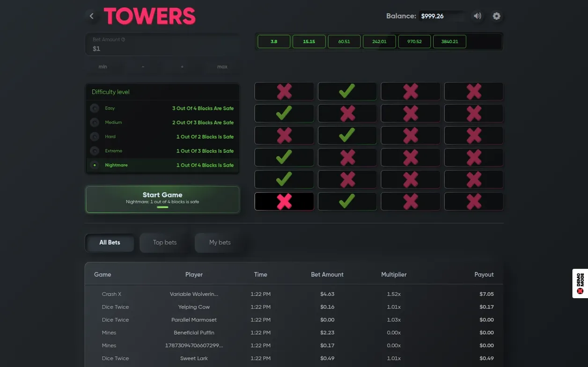Show the My bets tab

pos(220,242)
